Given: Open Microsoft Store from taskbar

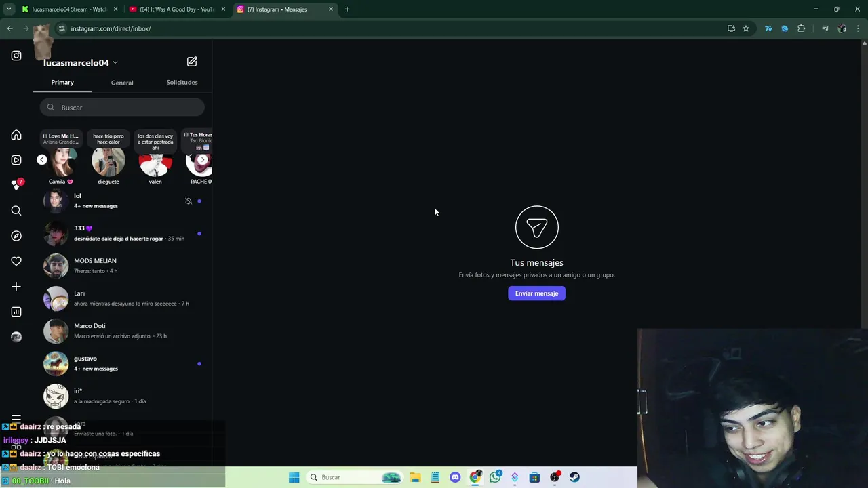Looking at the screenshot, I should pyautogui.click(x=534, y=477).
